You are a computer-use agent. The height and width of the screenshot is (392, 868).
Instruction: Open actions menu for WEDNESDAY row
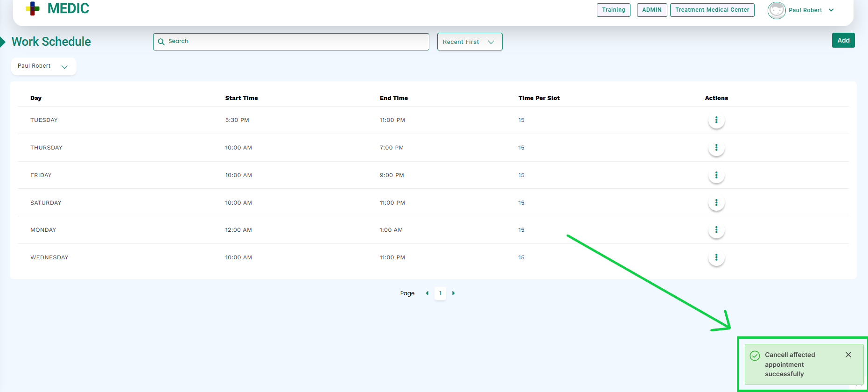pos(716,257)
